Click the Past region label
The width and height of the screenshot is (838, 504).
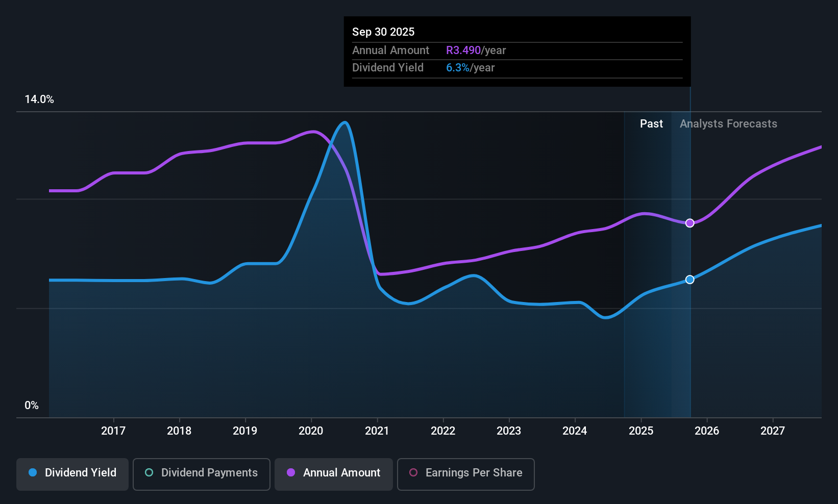[651, 124]
